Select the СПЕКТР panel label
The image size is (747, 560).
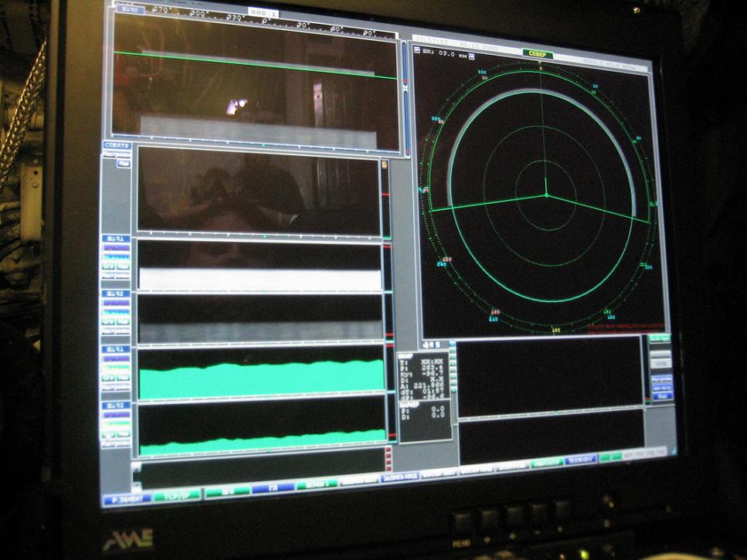coord(117,145)
